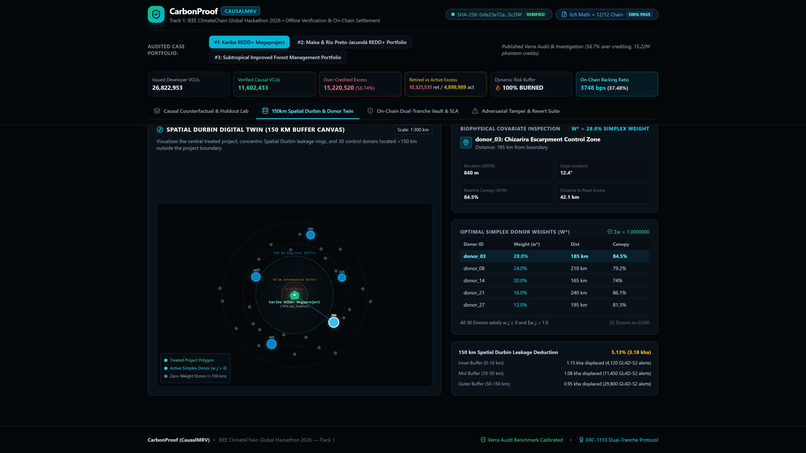The height and width of the screenshot is (453, 806).
Task: Select the rightmost blue donor node near the regional buffer
Action: pos(342,278)
